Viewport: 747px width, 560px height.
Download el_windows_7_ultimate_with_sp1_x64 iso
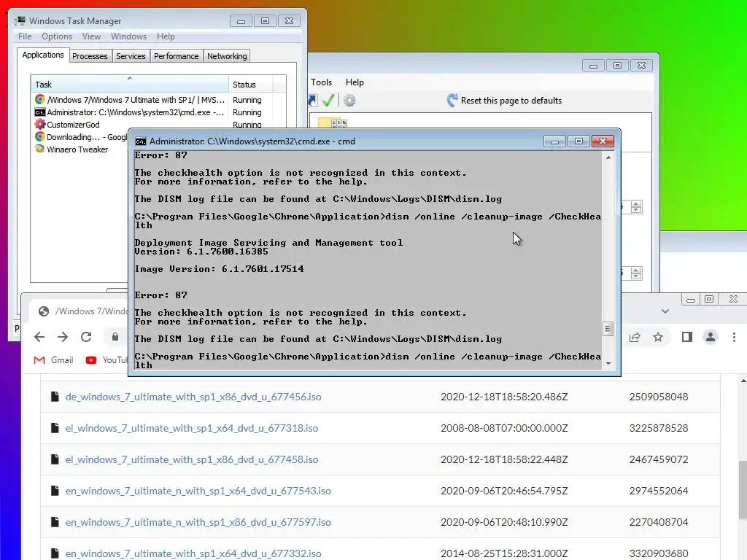tap(192, 428)
